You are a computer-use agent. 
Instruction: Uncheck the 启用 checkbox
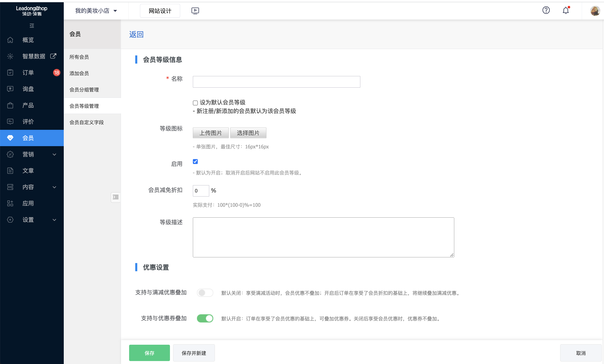(x=195, y=162)
